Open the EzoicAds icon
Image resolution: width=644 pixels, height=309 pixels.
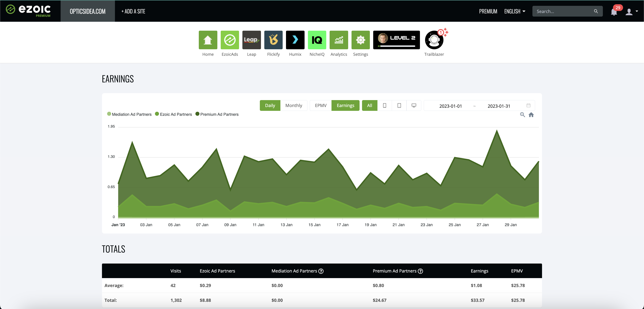(x=229, y=40)
